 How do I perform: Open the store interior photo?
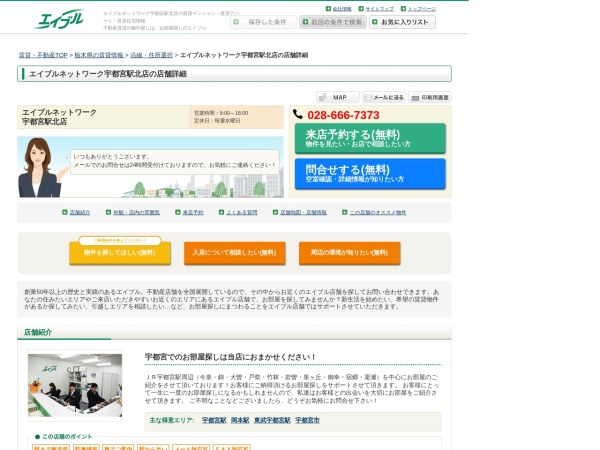[x=75, y=385]
